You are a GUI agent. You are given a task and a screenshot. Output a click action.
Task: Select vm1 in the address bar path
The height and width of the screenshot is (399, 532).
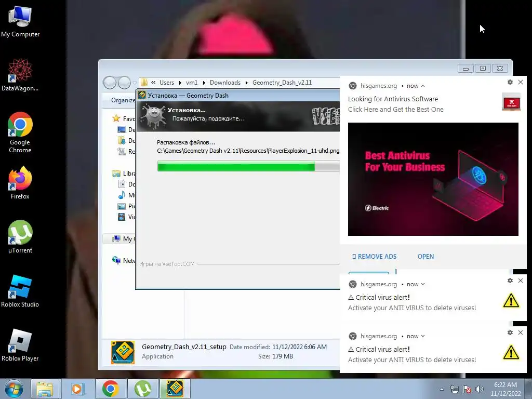point(191,83)
